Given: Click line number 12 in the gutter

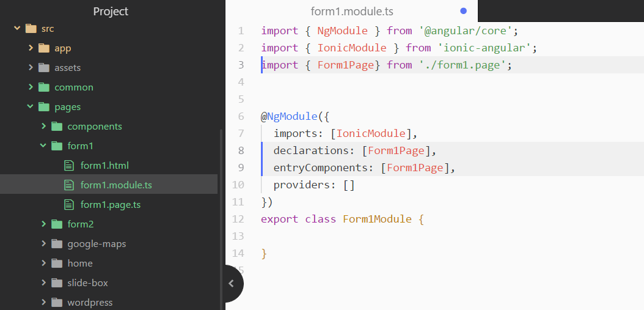Looking at the screenshot, I should (x=238, y=219).
